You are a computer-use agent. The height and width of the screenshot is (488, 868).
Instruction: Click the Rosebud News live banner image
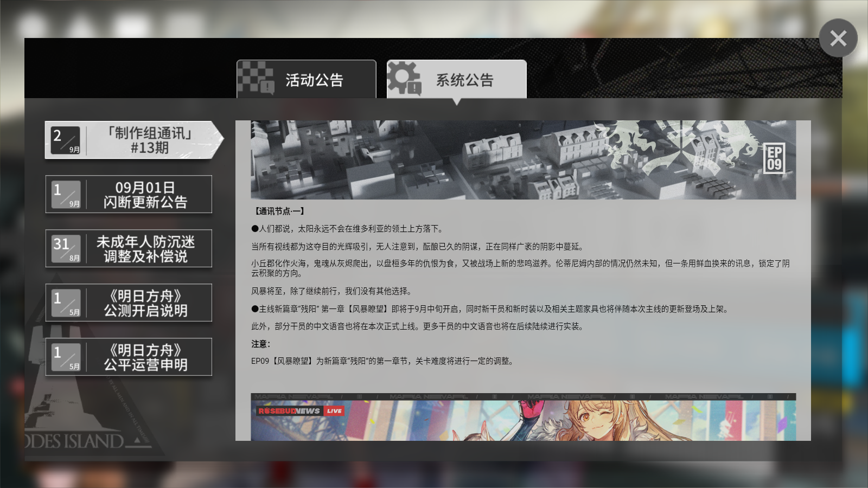point(523,417)
